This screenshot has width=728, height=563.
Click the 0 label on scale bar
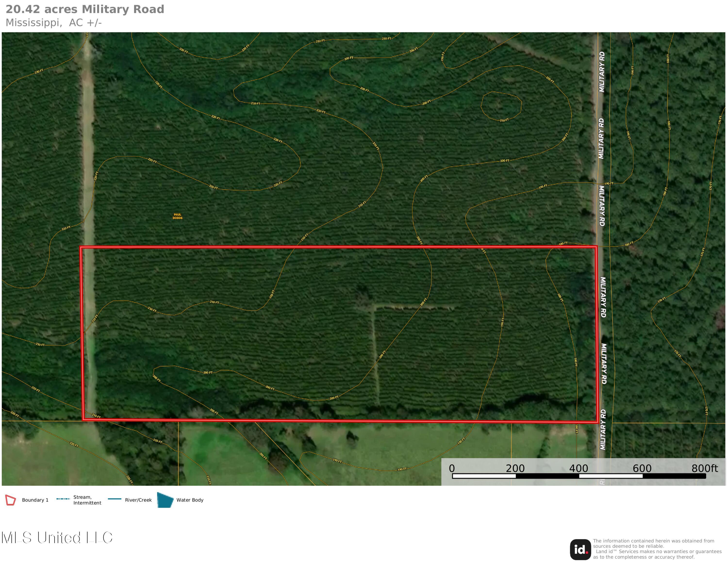point(452,468)
